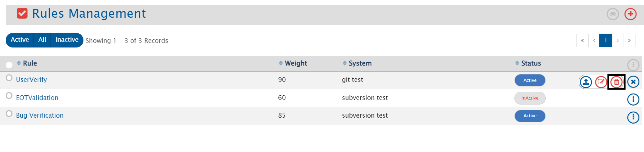
Task: Click the red add rule plus icon
Action: (631, 14)
